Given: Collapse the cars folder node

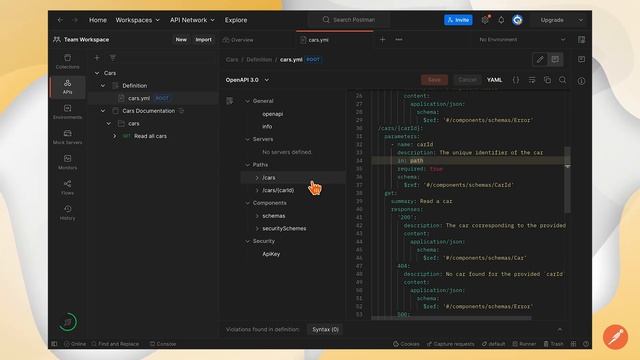Looking at the screenshot, I should [109, 124].
